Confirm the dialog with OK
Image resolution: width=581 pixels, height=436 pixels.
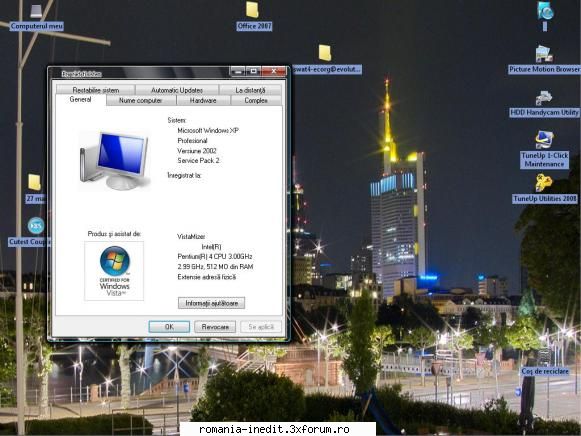(x=169, y=327)
